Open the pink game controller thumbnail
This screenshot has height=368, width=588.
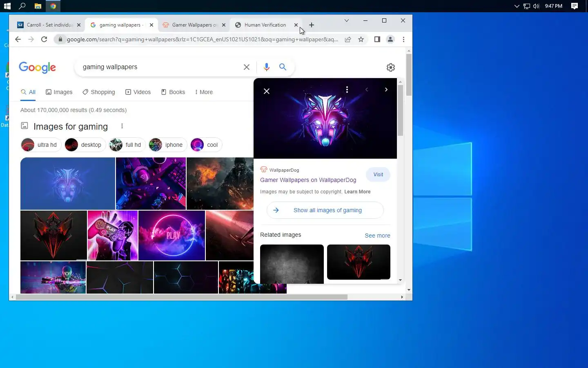[113, 236]
